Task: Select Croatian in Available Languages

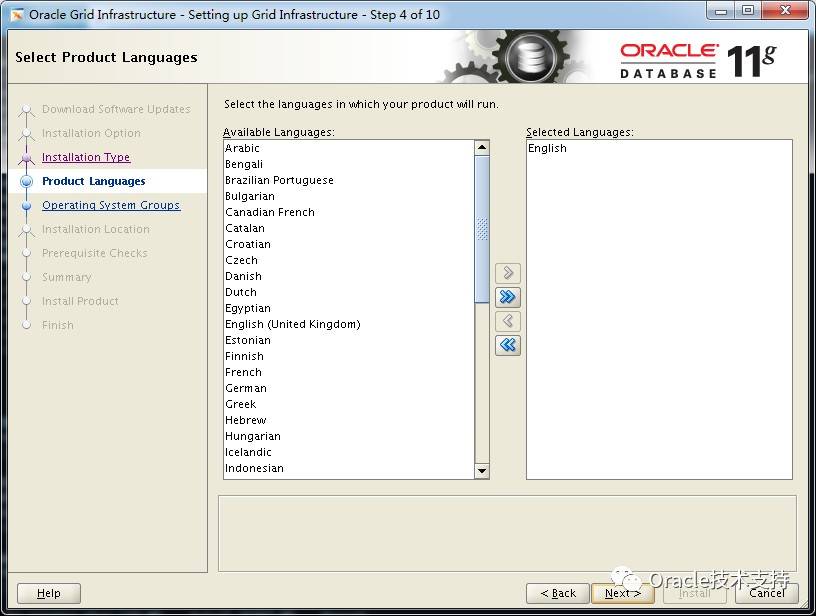Action: tap(349, 244)
